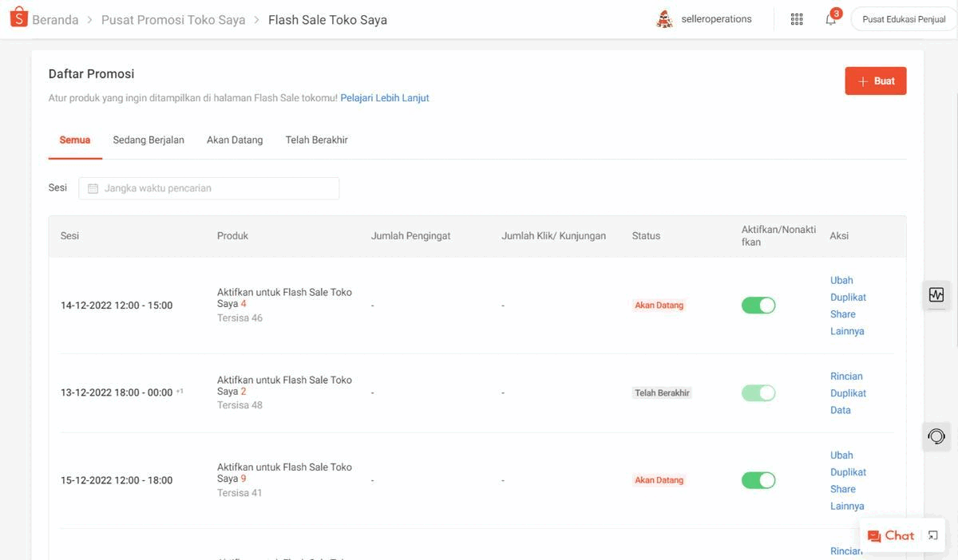Switch to the Telah Berakhir tab
958x560 pixels.
click(x=316, y=140)
